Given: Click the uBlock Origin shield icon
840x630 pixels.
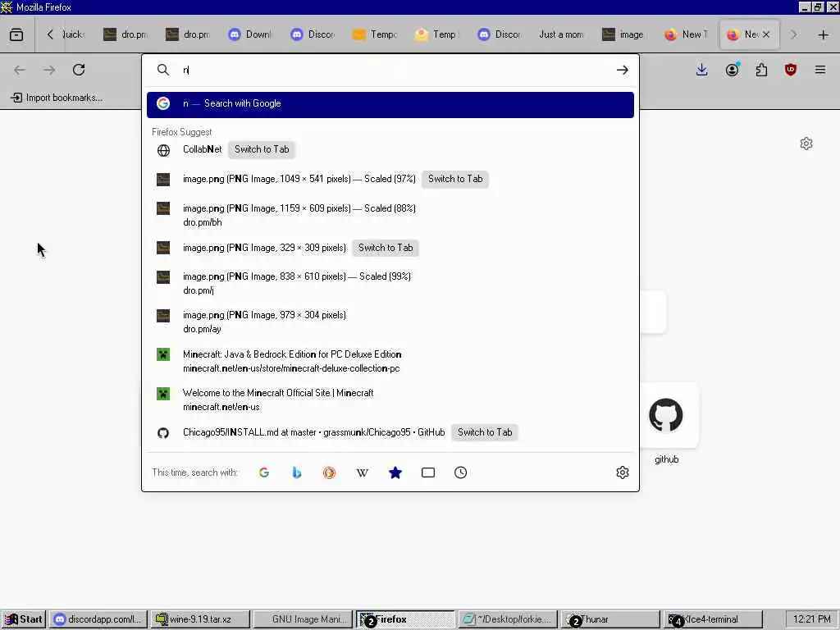Looking at the screenshot, I should pyautogui.click(x=791, y=70).
